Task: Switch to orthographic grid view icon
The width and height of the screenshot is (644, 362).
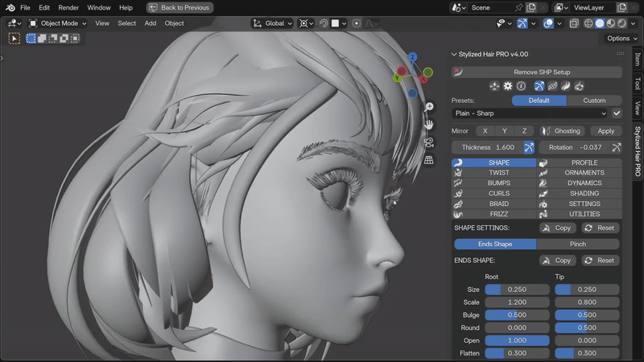Action: (x=429, y=160)
